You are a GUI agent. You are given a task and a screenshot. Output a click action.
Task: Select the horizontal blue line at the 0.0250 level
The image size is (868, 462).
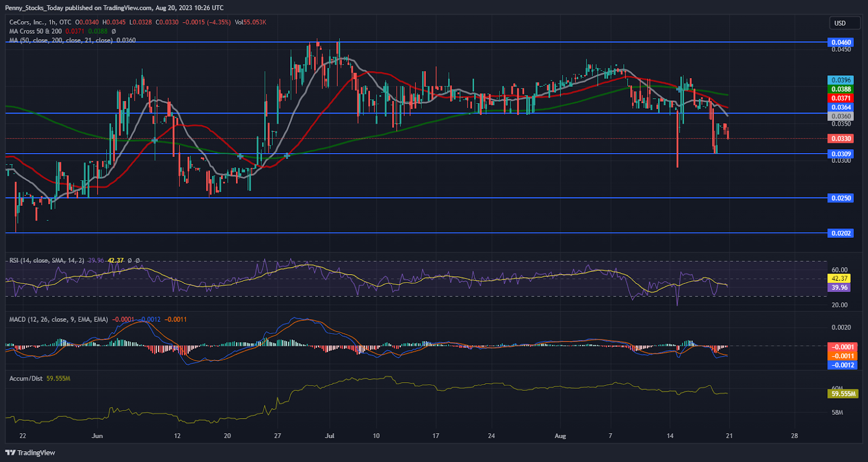(x=417, y=198)
